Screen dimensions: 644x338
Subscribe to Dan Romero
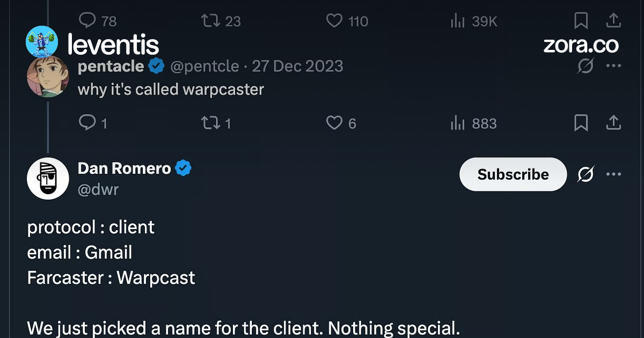tap(513, 174)
